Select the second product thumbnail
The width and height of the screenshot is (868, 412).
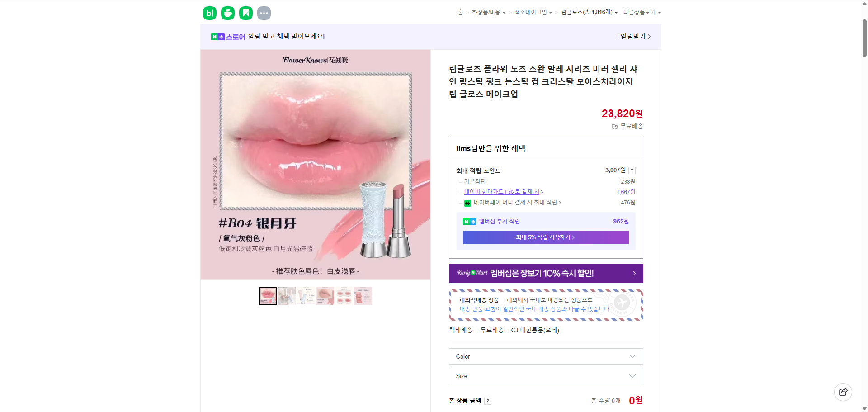click(x=287, y=295)
